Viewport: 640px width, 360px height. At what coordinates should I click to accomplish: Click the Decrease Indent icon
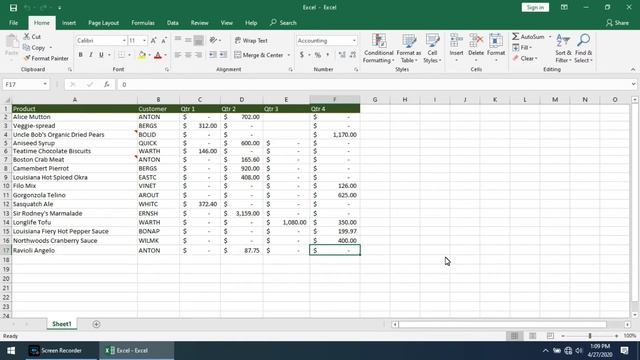pyautogui.click(x=213, y=55)
